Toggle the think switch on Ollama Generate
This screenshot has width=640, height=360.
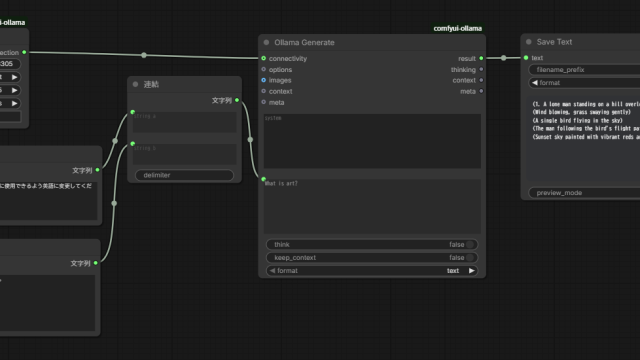click(x=470, y=244)
